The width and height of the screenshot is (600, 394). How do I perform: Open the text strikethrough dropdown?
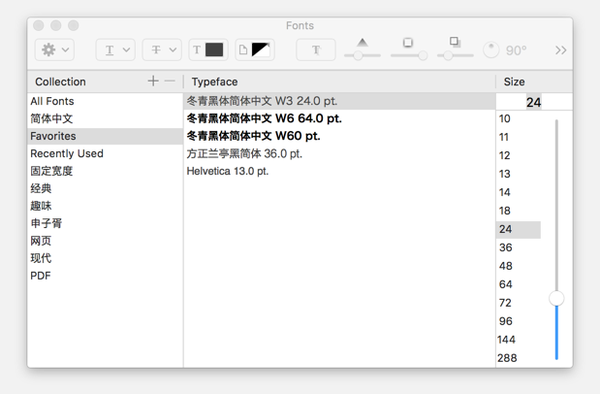click(162, 50)
